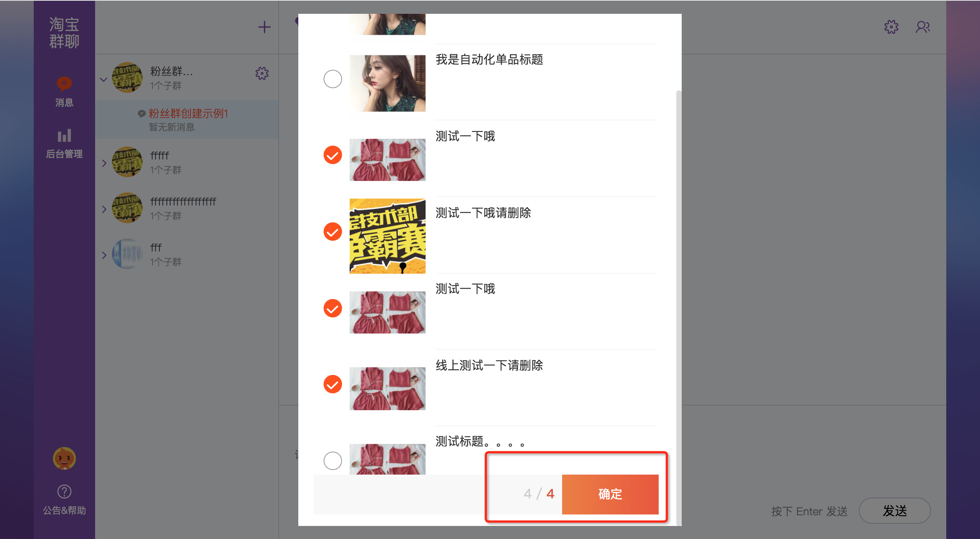Open 后台管理 bar chart icon
This screenshot has width=980, height=539.
(x=64, y=136)
